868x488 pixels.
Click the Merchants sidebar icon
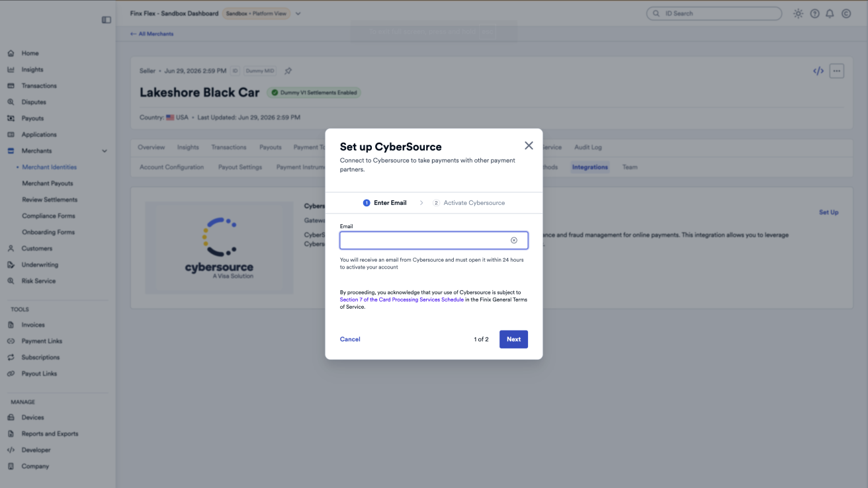click(x=11, y=151)
